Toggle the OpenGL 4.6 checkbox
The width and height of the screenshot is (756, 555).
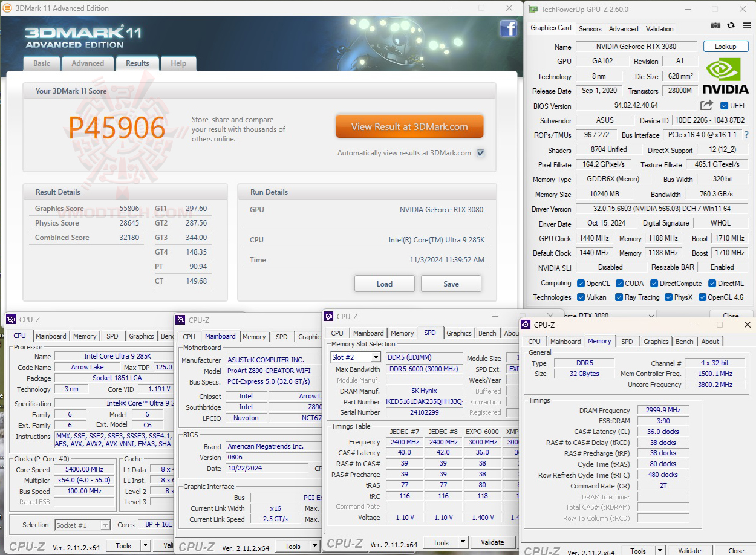tap(702, 297)
